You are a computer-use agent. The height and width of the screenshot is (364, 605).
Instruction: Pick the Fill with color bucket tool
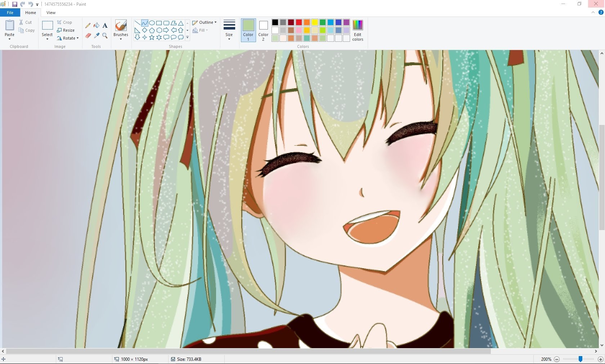pos(97,26)
